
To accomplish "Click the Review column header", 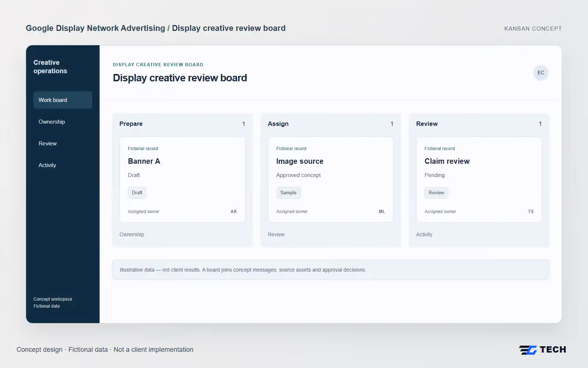I will (427, 124).
